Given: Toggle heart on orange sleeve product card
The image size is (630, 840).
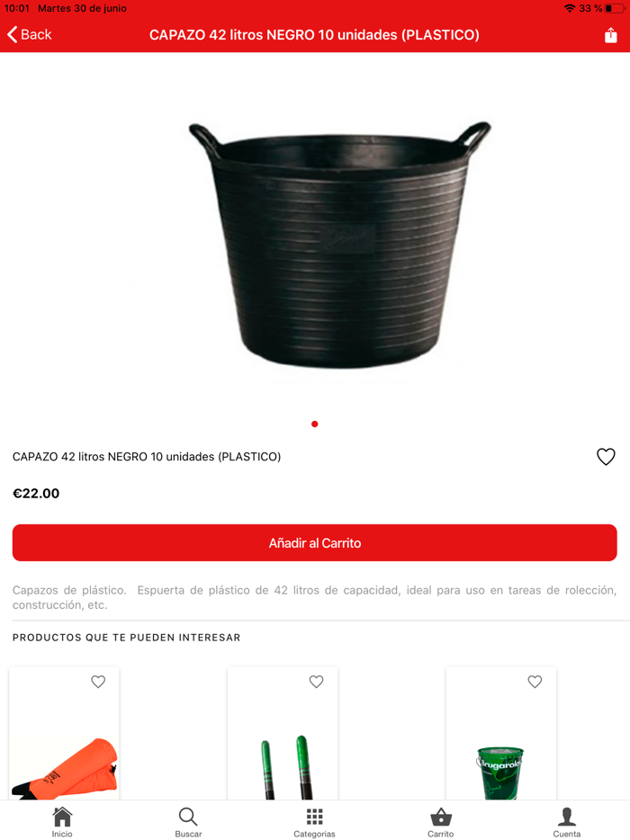Looking at the screenshot, I should 98,682.
